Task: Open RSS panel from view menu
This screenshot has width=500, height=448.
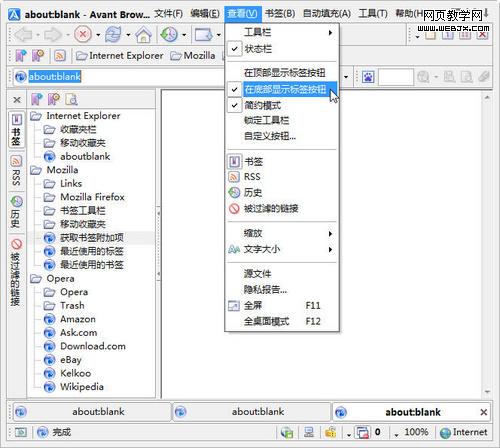Action: pos(282,177)
